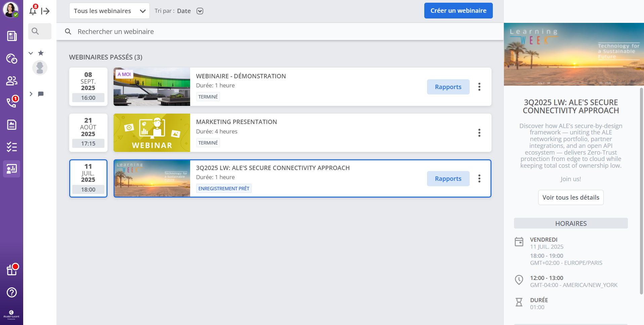Open more options for Webinaire Démonstration

pyautogui.click(x=479, y=87)
